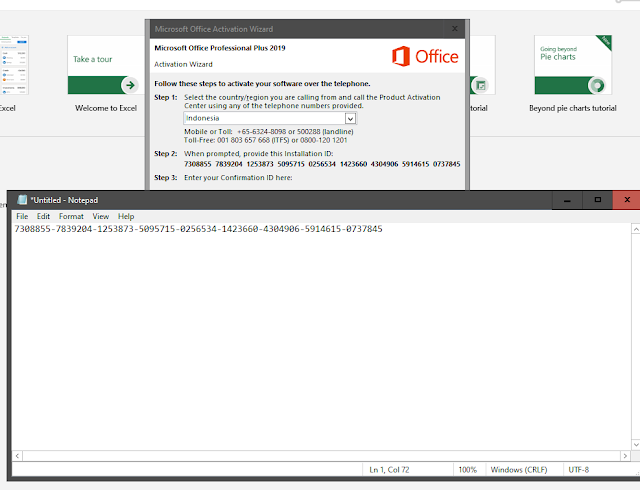The width and height of the screenshot is (640, 490).
Task: Click the Notepad title bar icon
Action: 22,200
